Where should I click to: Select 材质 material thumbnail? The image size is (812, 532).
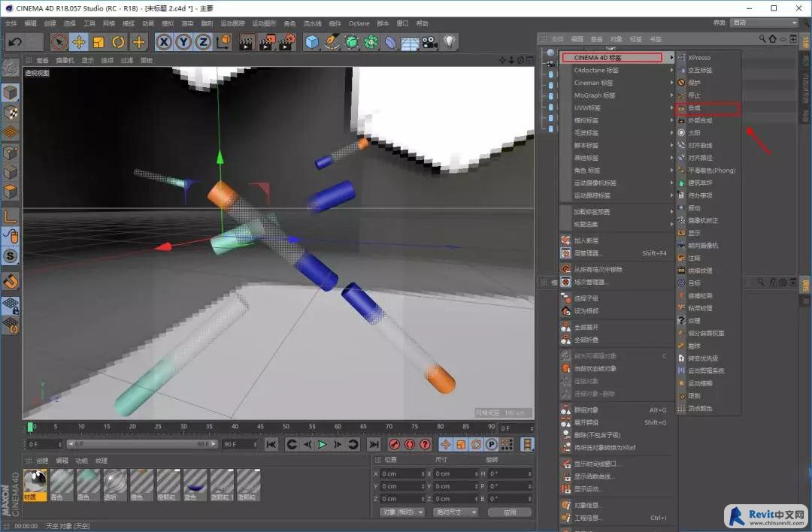coord(35,485)
